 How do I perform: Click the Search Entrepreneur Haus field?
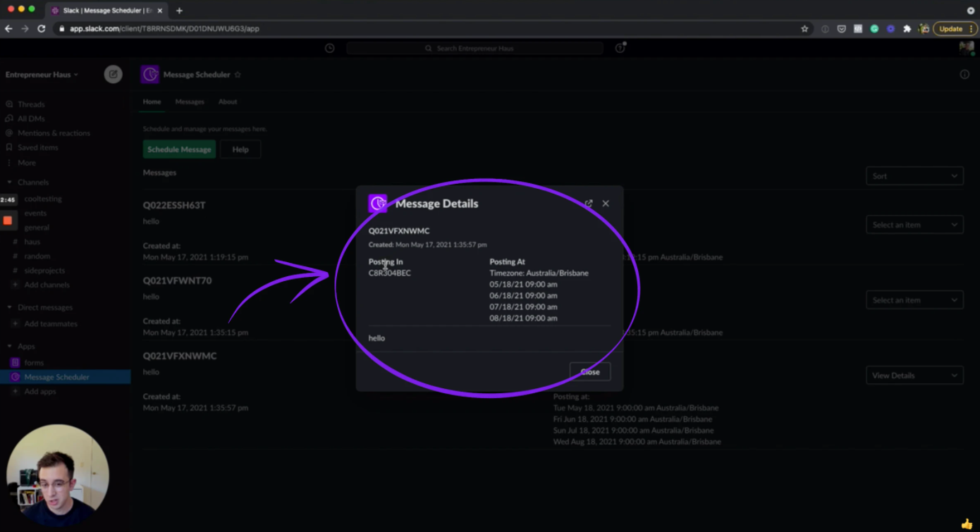tap(475, 48)
